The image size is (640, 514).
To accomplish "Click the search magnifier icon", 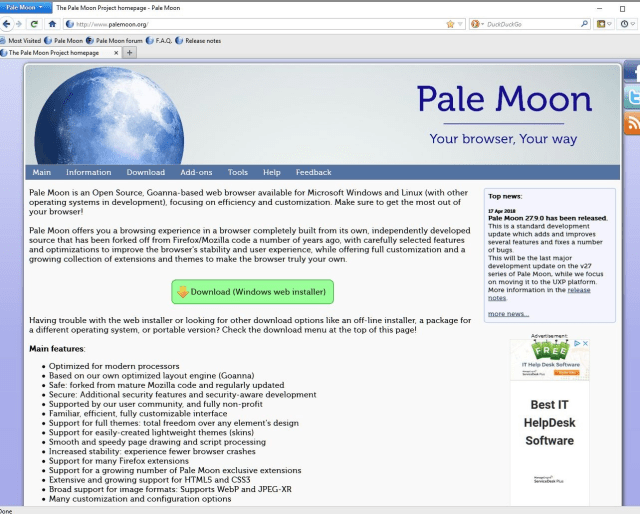I will (584, 24).
